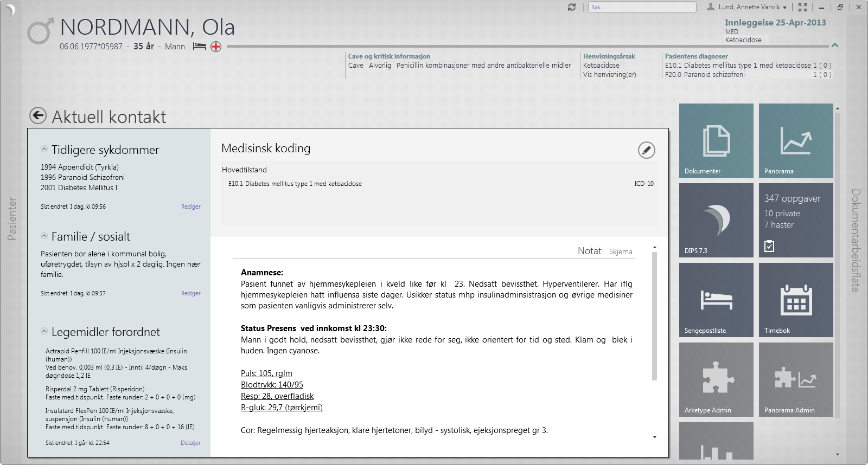Click the note scrollbar down arrow

click(x=655, y=437)
